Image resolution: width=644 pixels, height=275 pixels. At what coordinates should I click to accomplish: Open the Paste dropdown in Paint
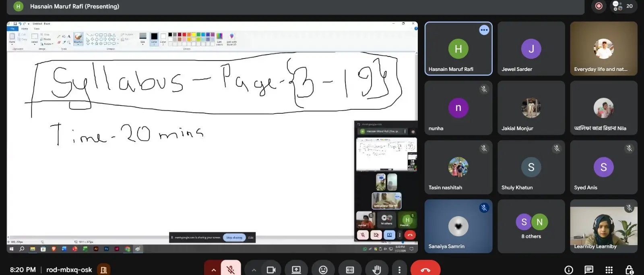[x=12, y=43]
